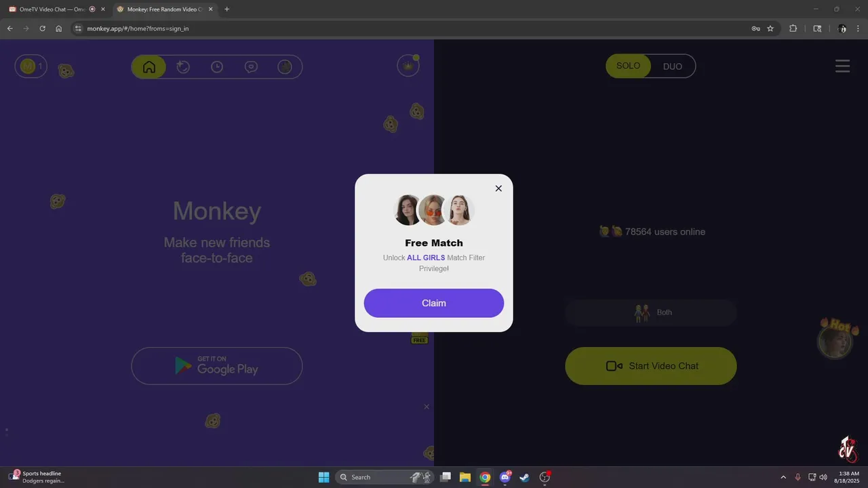Open the sparkle refresh nav icon
Screen dimensions: 868x488
pyautogui.click(x=183, y=67)
